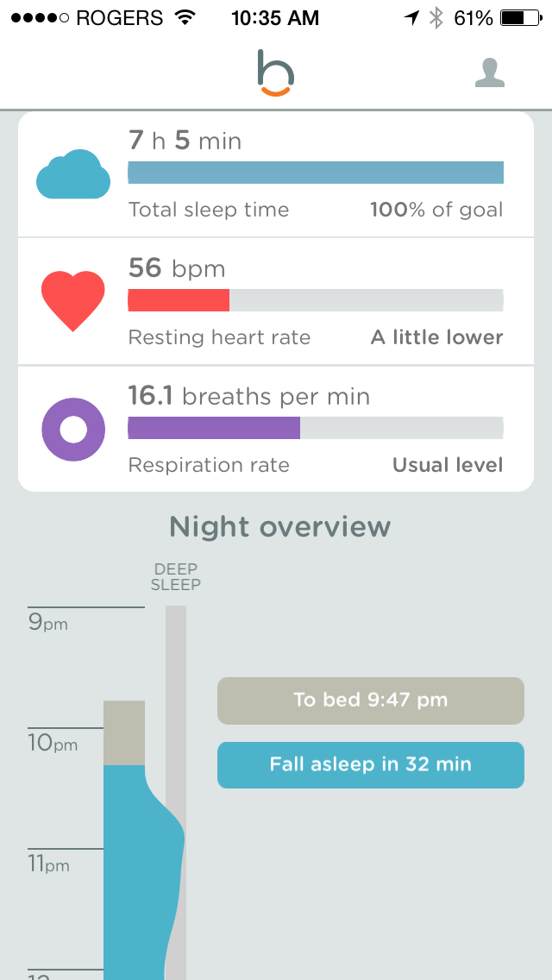Tap the DEEP SLEEP column header
552x980 pixels.
point(175,576)
